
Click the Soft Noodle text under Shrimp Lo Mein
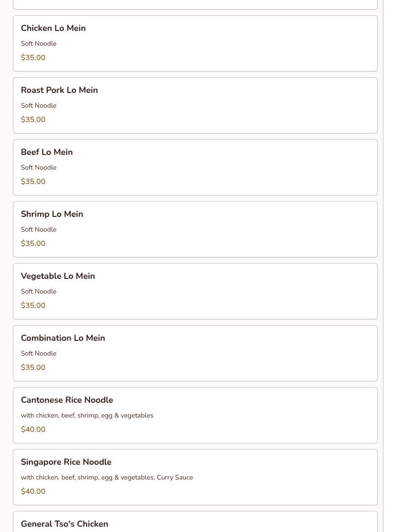point(39,230)
